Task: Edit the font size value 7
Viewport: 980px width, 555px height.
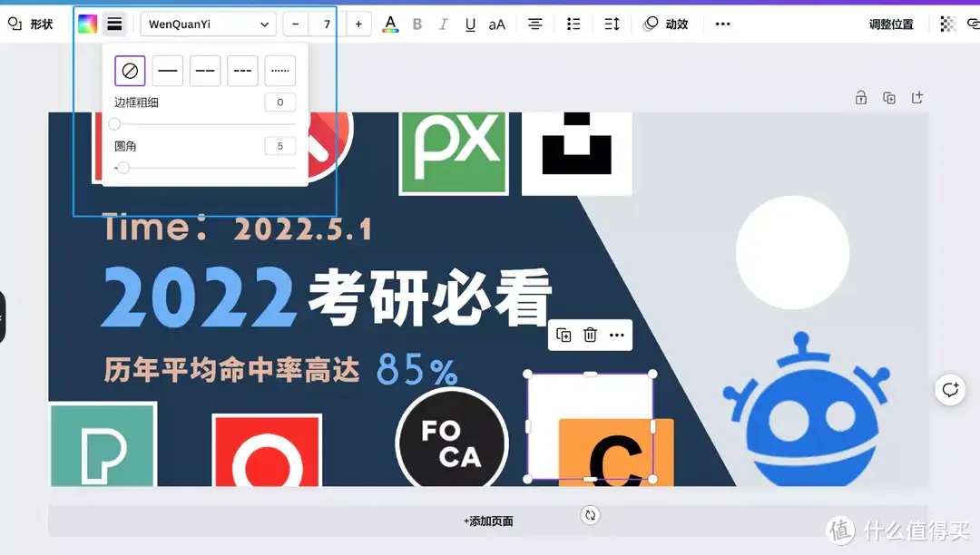Action: pyautogui.click(x=327, y=24)
